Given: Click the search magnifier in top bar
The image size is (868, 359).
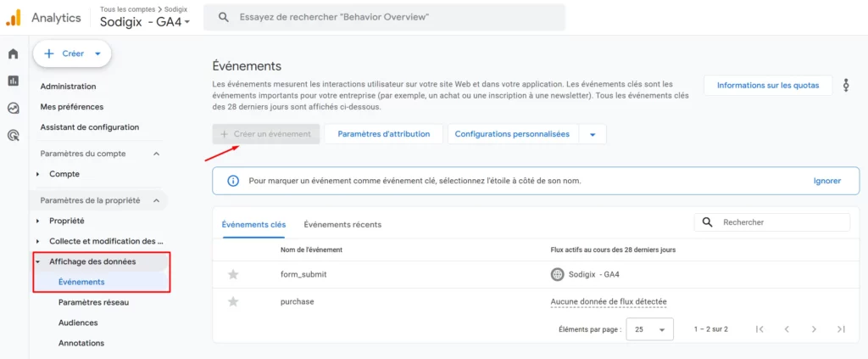Looking at the screenshot, I should click(x=224, y=17).
